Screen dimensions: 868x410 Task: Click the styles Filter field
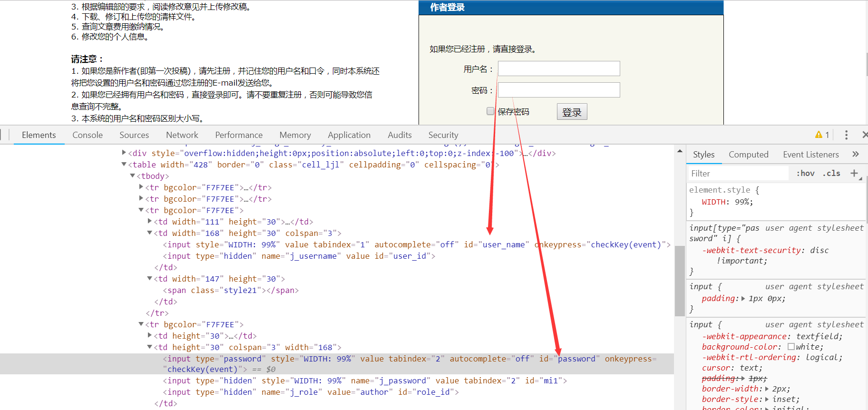[738, 174]
